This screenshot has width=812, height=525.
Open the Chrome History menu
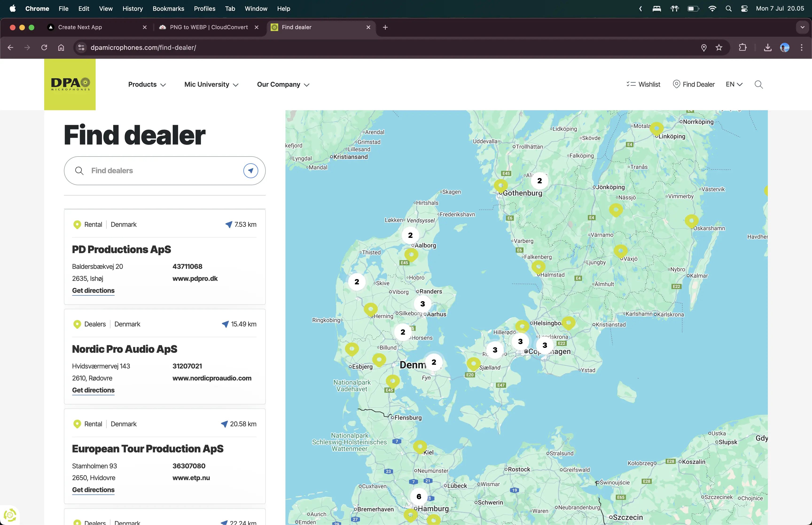pyautogui.click(x=133, y=8)
